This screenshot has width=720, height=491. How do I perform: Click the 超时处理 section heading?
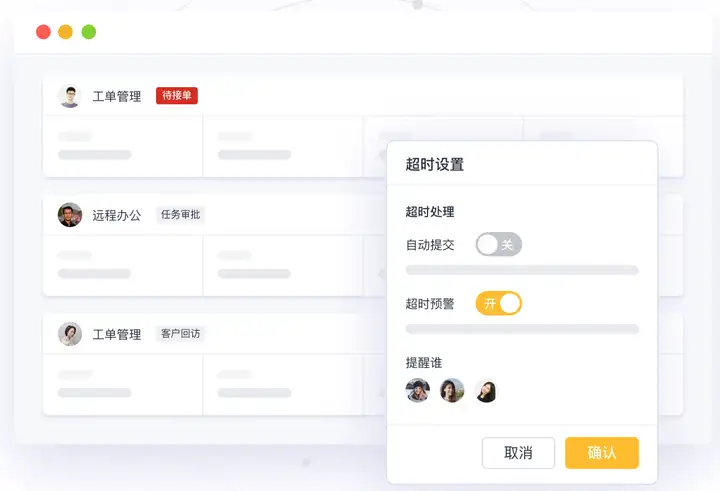[430, 212]
